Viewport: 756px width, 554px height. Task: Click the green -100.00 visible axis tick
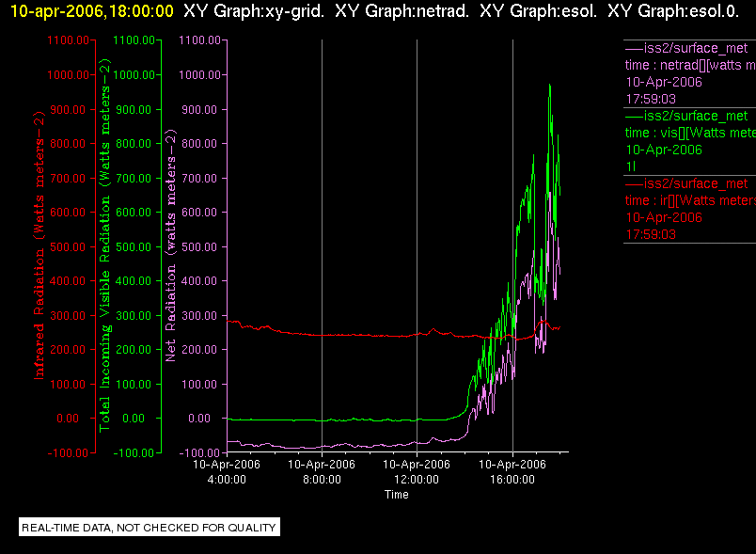click(134, 453)
